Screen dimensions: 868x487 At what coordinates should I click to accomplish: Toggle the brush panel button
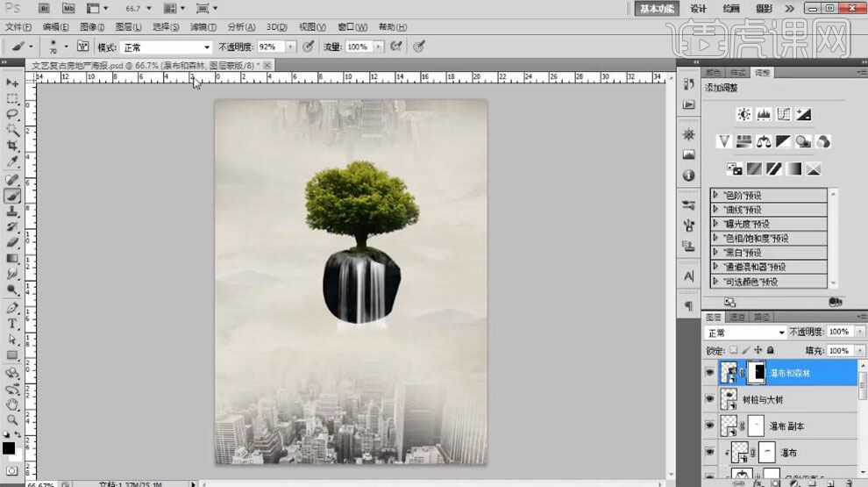coord(82,47)
